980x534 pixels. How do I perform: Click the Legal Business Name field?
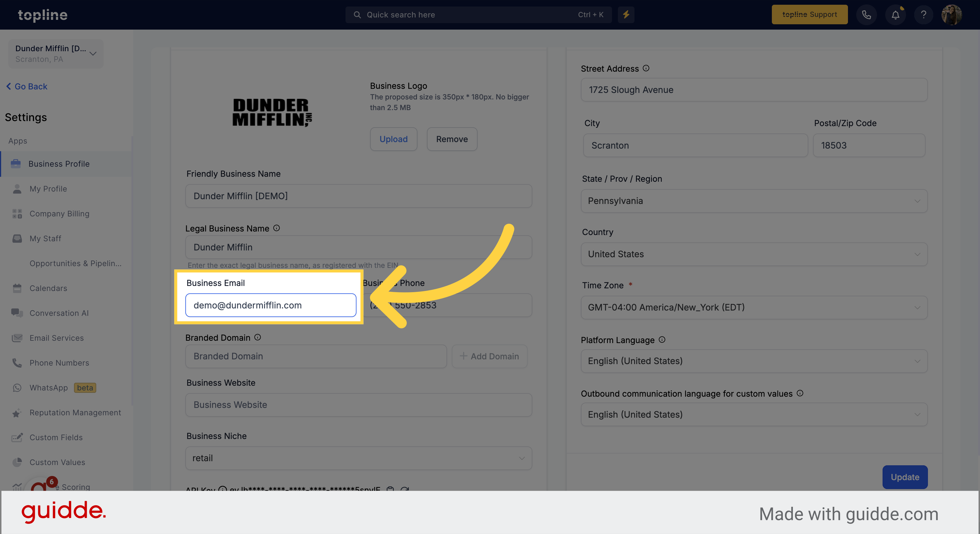click(358, 247)
